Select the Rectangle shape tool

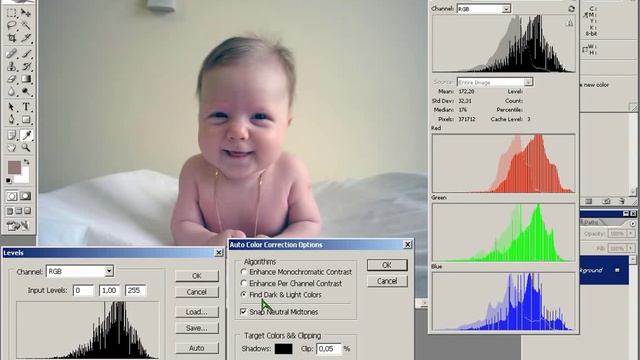26,119
